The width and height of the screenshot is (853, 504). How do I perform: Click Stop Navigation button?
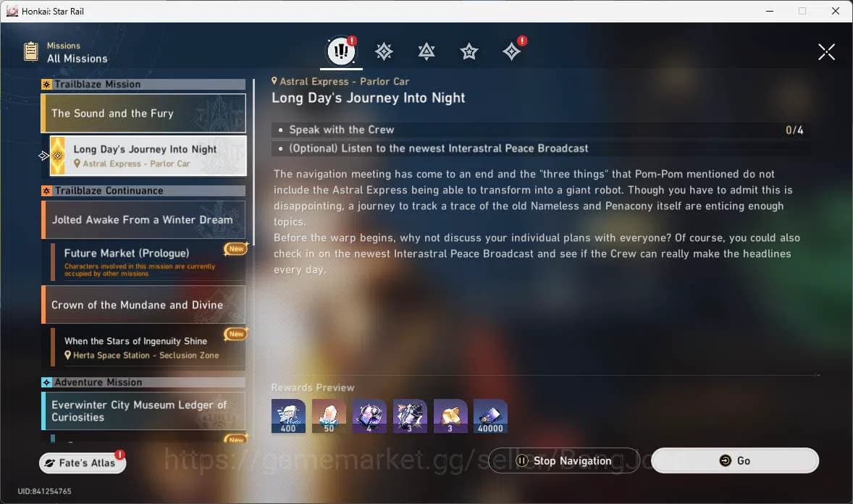point(564,461)
